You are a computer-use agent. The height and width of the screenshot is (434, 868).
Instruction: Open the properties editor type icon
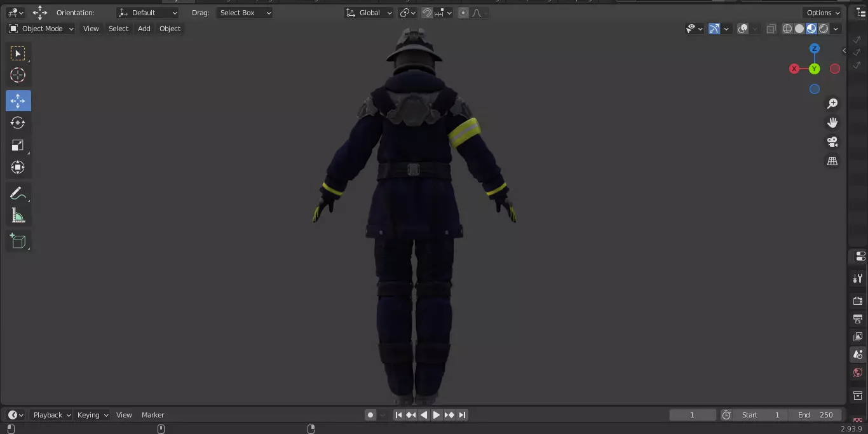coord(860,256)
